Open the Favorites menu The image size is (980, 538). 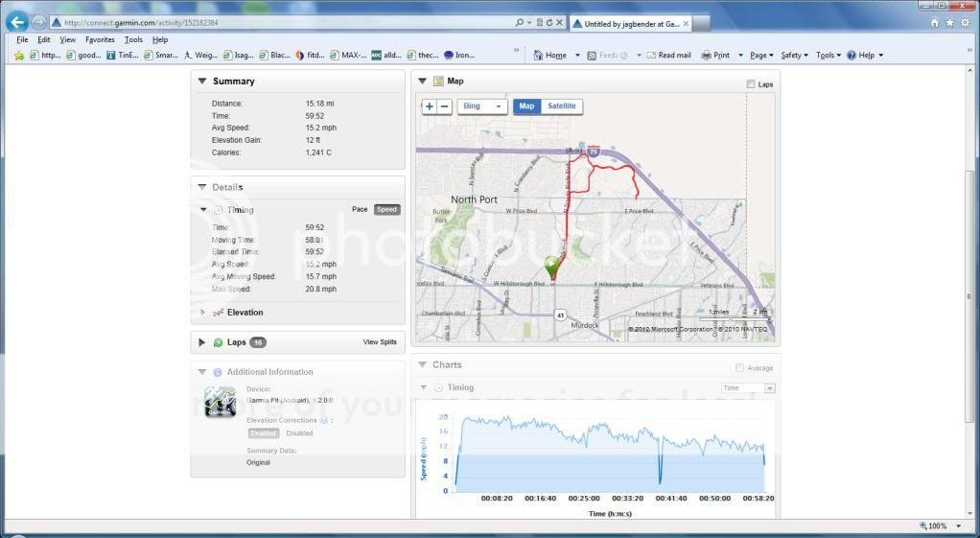tap(100, 40)
